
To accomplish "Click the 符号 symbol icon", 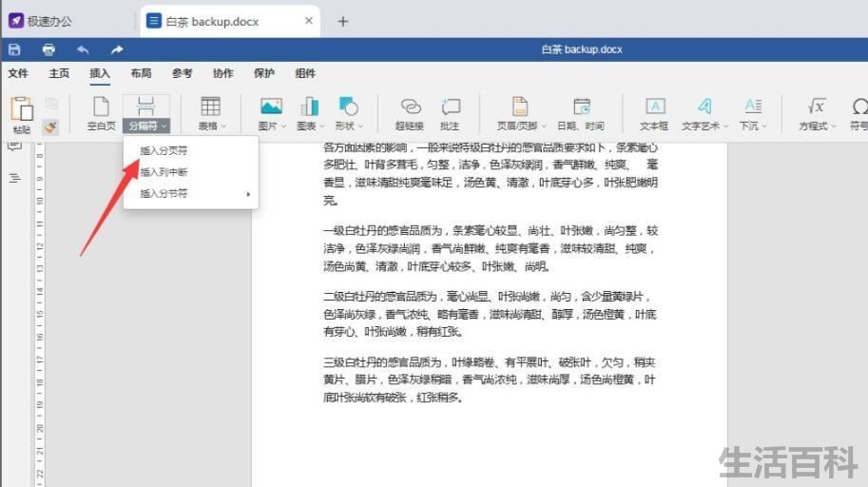I will pyautogui.click(x=859, y=106).
